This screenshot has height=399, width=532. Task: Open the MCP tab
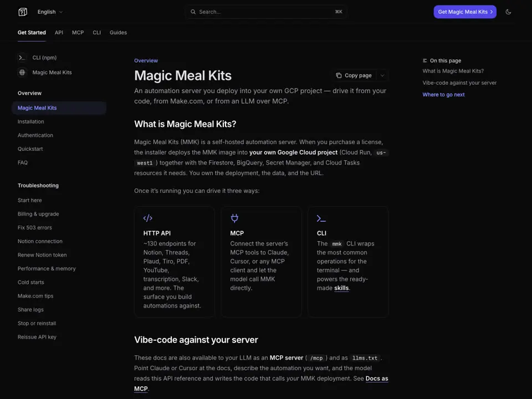point(78,33)
